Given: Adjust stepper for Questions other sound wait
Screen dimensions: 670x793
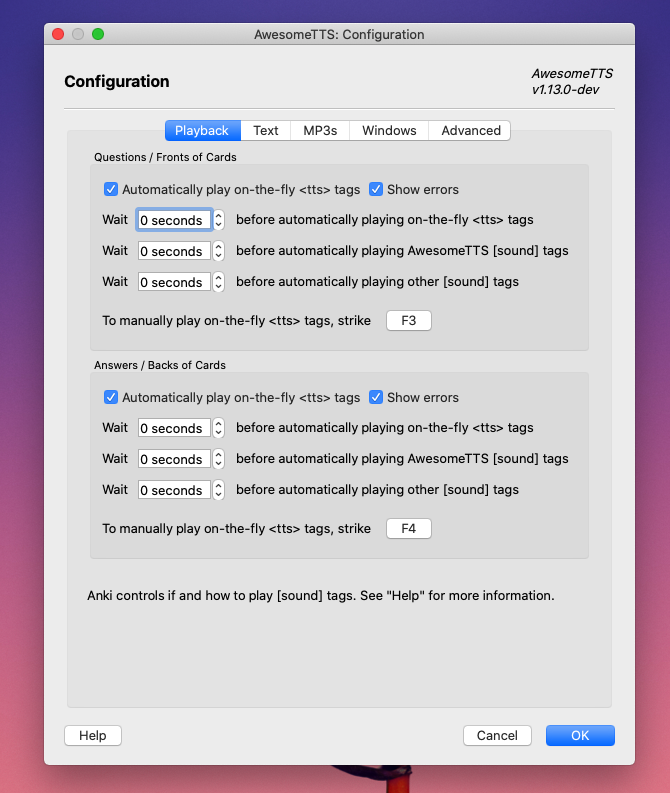Looking at the screenshot, I should [x=218, y=282].
